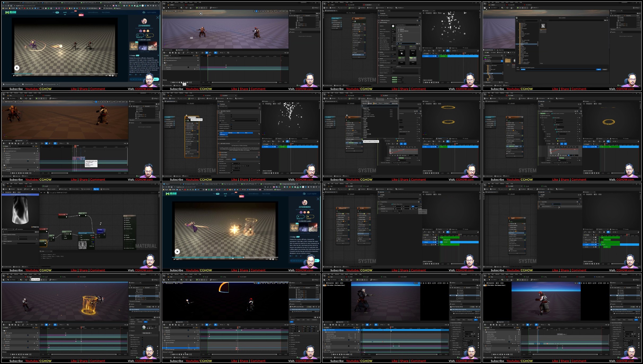This screenshot has height=364, width=643.
Task: Switch to Parameters tab in Material editor
Action: 20,229
